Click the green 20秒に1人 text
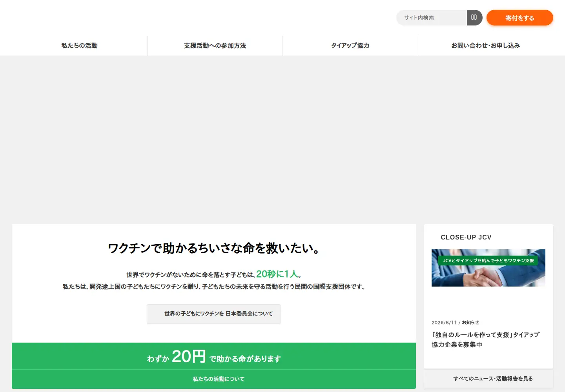 277,274
